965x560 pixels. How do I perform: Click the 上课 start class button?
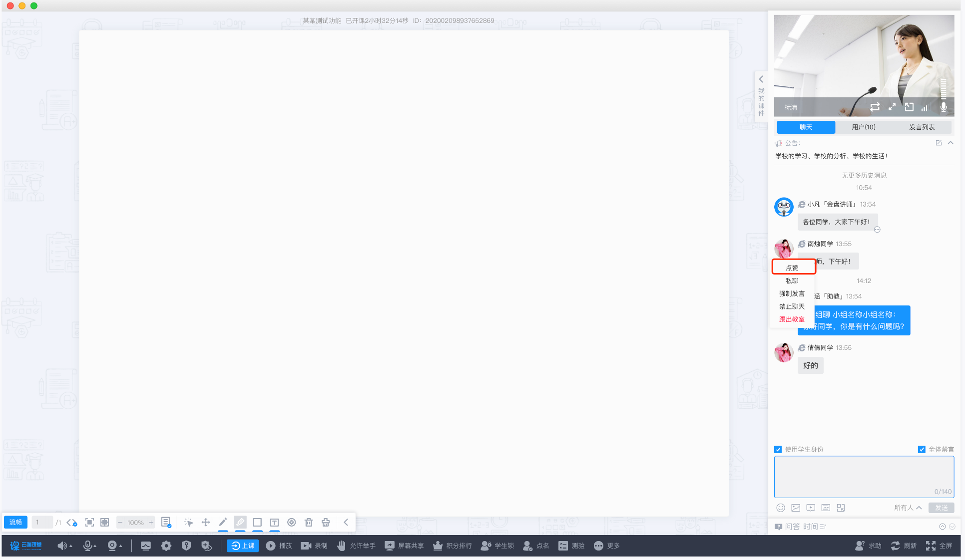click(243, 546)
